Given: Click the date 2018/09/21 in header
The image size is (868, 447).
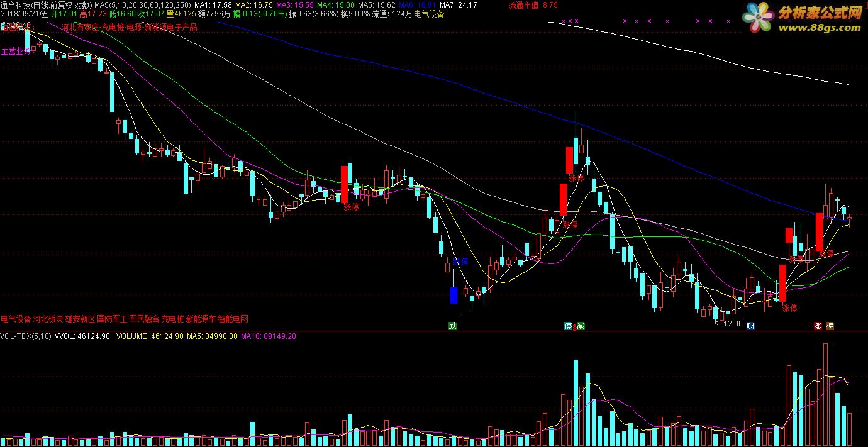Looking at the screenshot, I should pos(20,14).
